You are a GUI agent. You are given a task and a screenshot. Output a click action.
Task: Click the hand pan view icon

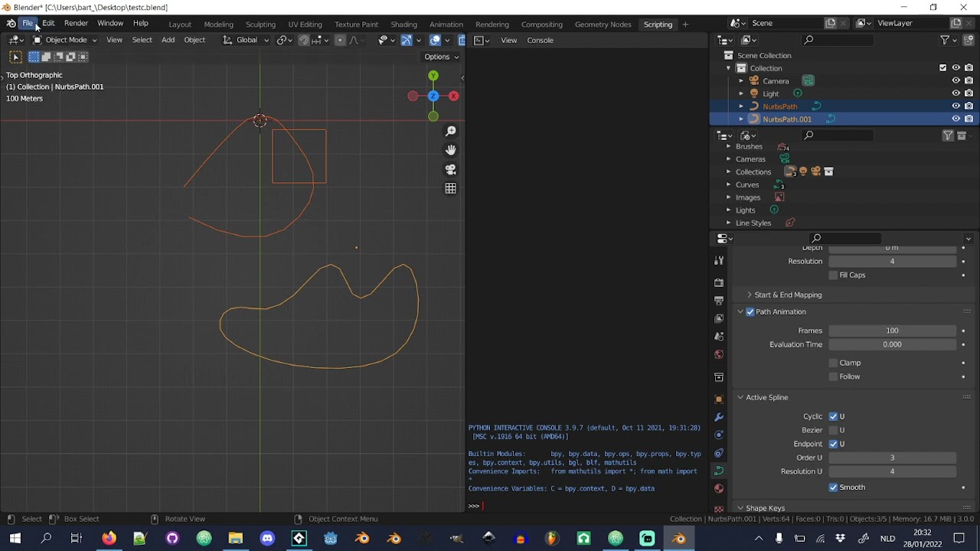(451, 150)
